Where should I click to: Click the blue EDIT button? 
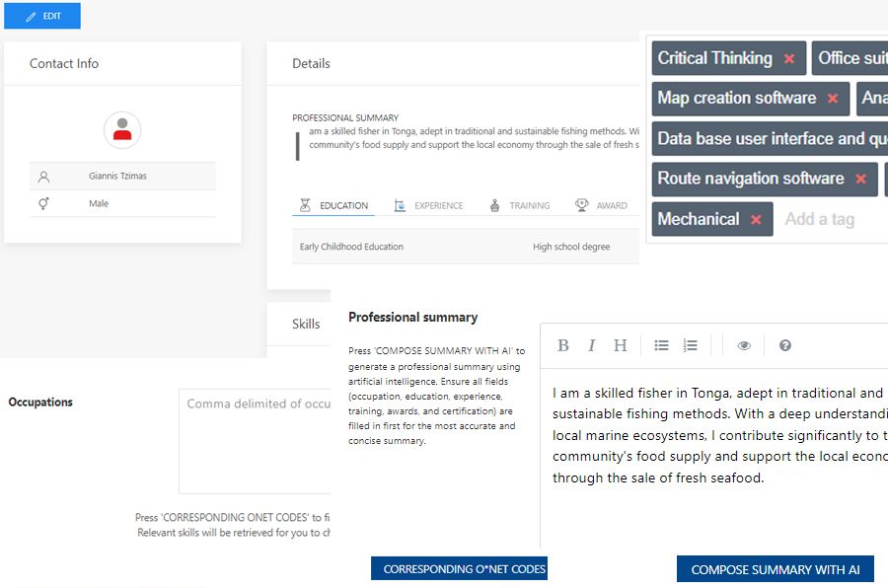pyautogui.click(x=42, y=16)
